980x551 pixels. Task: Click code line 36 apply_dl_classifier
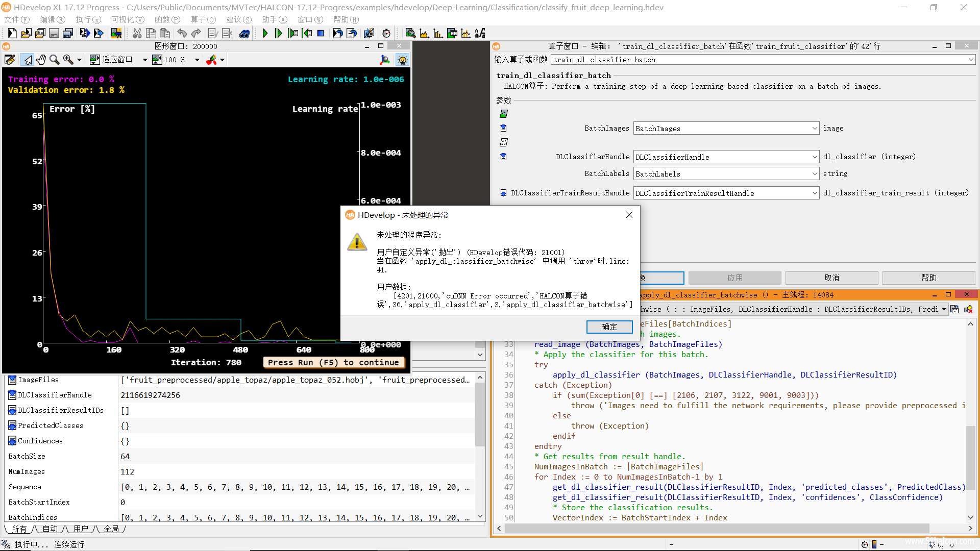pyautogui.click(x=724, y=374)
